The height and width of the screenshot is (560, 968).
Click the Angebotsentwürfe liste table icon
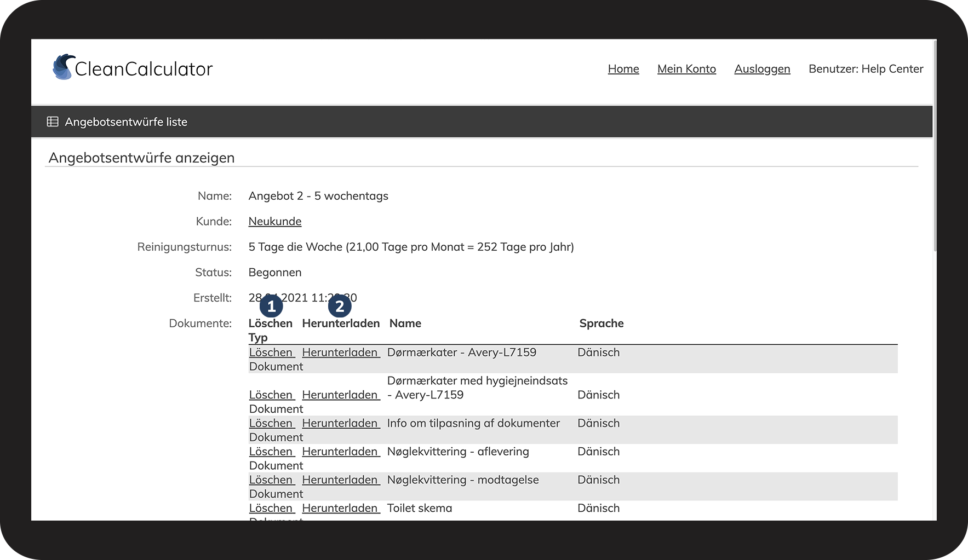pyautogui.click(x=53, y=122)
